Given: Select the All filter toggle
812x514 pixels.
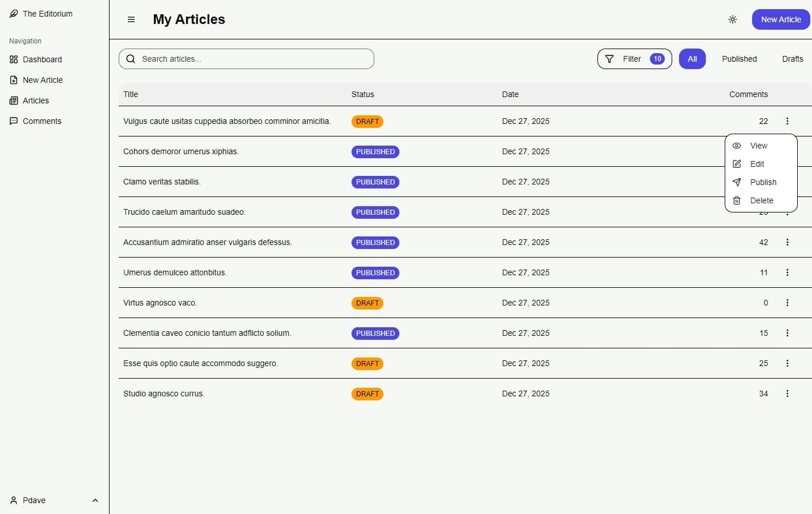Looking at the screenshot, I should pos(692,59).
